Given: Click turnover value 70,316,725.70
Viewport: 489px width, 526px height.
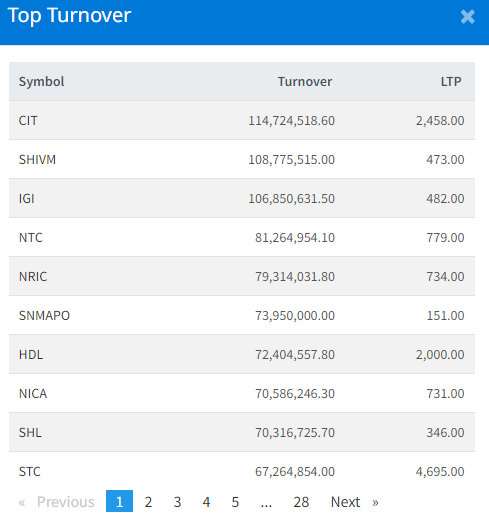Looking at the screenshot, I should tap(295, 432).
